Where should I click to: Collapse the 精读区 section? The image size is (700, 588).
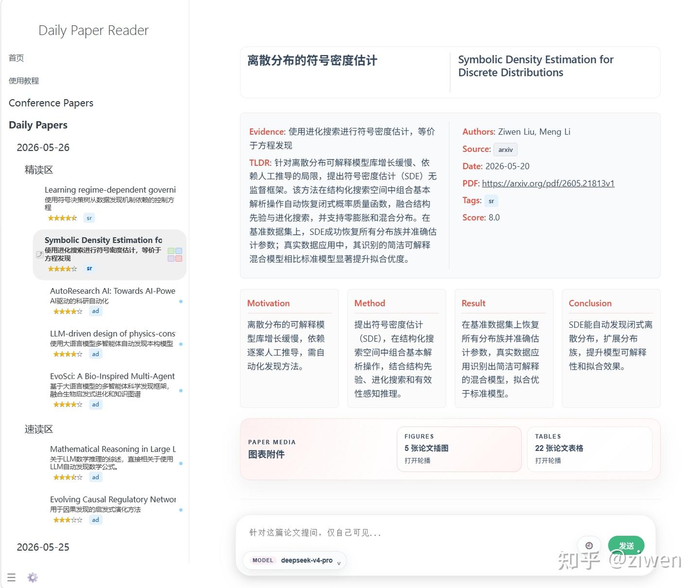(39, 170)
